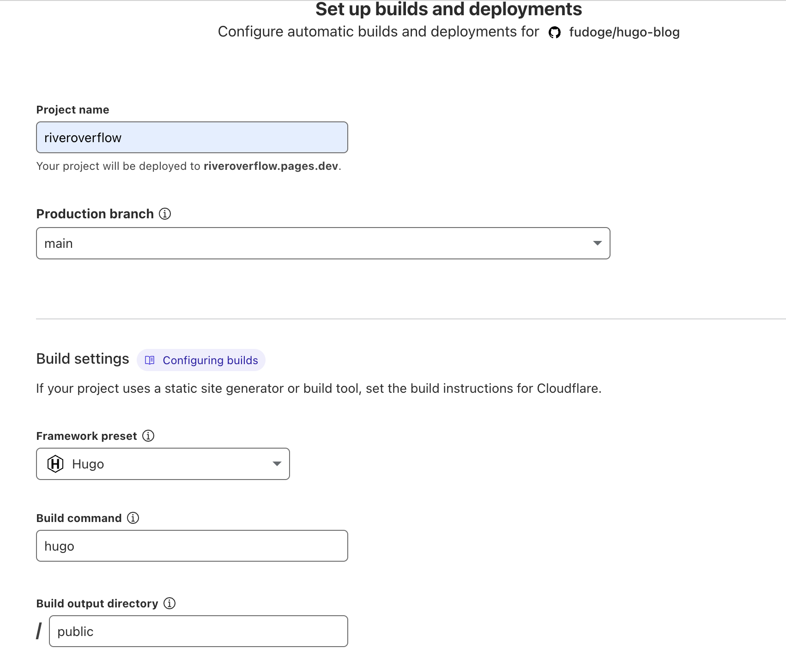Click the fudoge/hugo-blog repository name
The height and width of the screenshot is (672, 786).
[x=624, y=32]
